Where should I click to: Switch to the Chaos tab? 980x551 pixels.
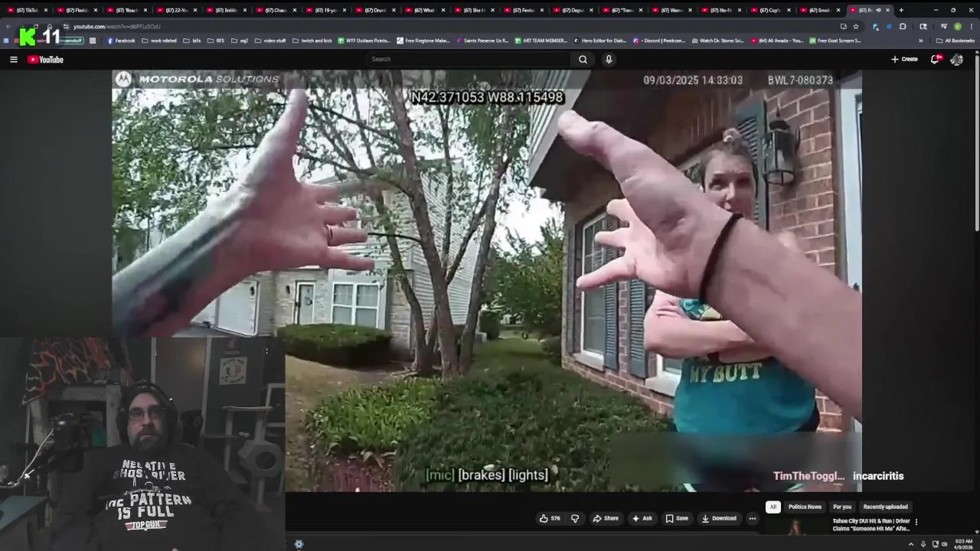275,10
